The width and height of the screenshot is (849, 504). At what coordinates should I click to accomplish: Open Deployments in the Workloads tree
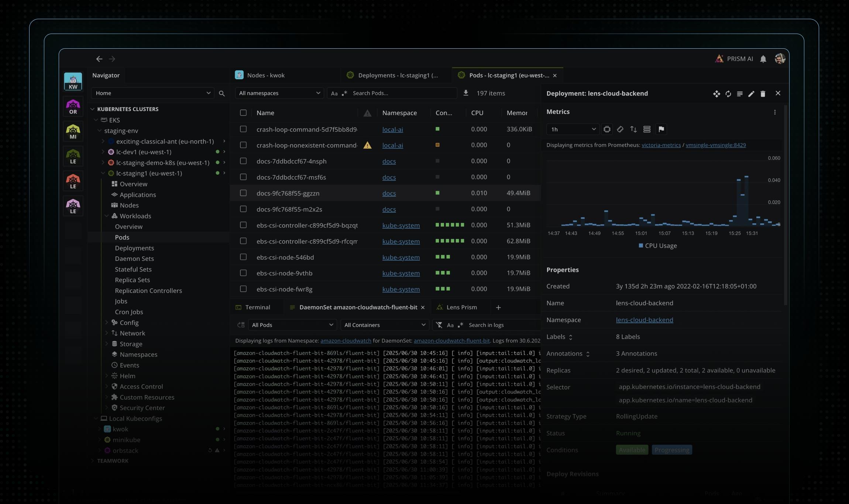(134, 248)
